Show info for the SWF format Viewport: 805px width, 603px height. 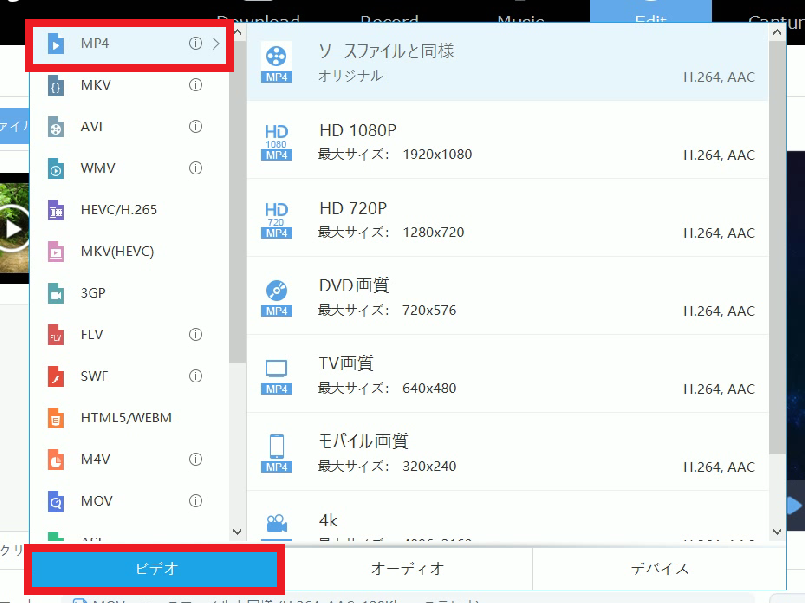point(196,376)
